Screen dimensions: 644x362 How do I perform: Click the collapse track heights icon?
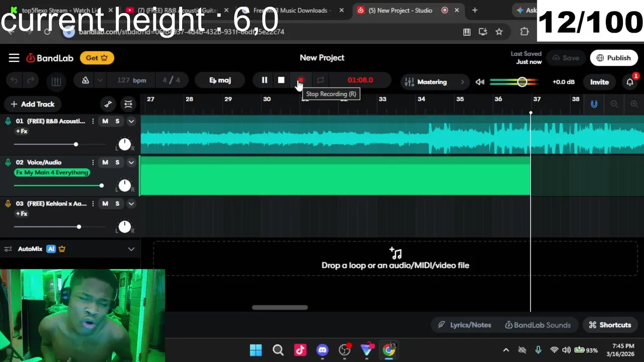point(128,104)
